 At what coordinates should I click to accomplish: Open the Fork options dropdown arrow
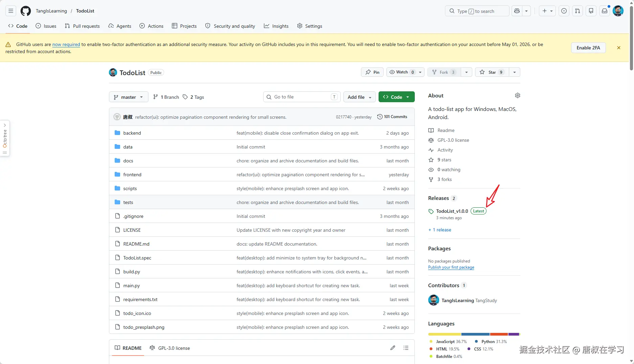467,72
